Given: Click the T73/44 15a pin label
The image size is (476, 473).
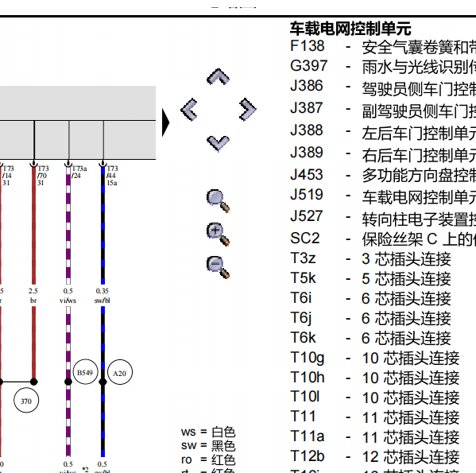Looking at the screenshot, I should tap(112, 176).
